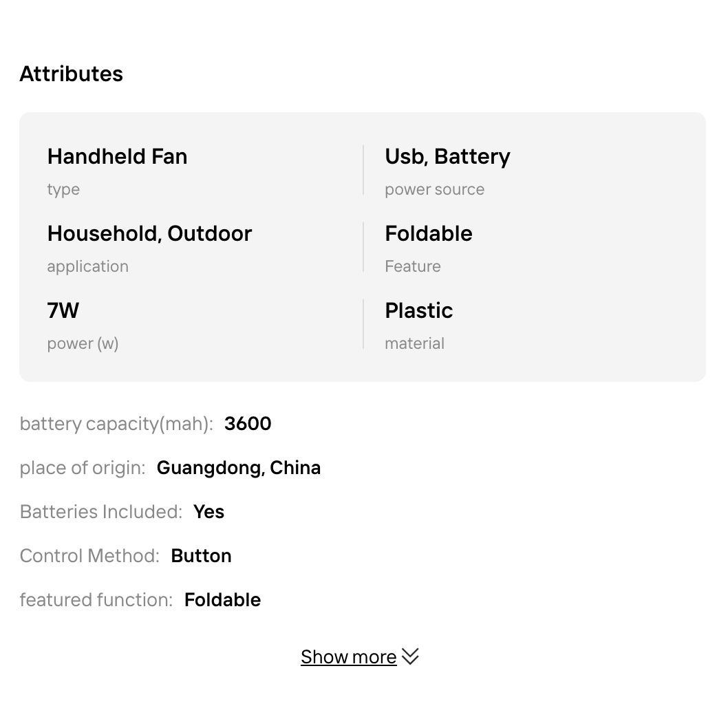Viewport: 728px width, 728px height.
Task: Click the power source label
Action: pos(434,189)
